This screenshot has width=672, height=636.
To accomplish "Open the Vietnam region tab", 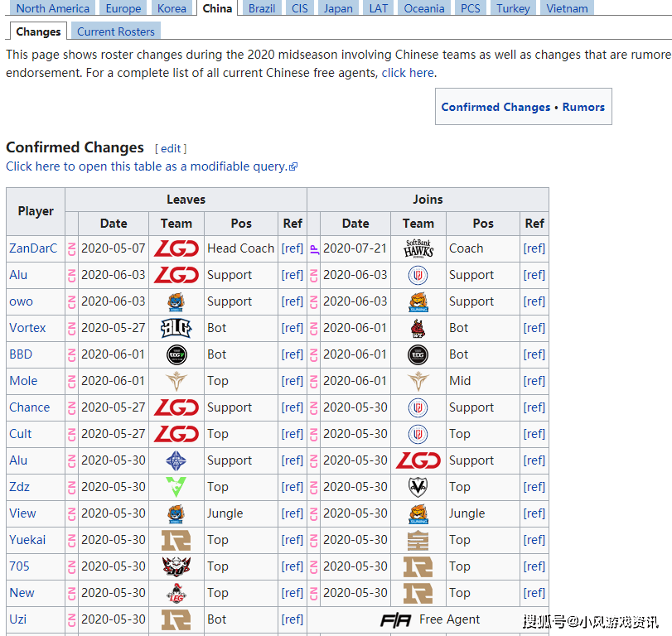I will (x=567, y=8).
